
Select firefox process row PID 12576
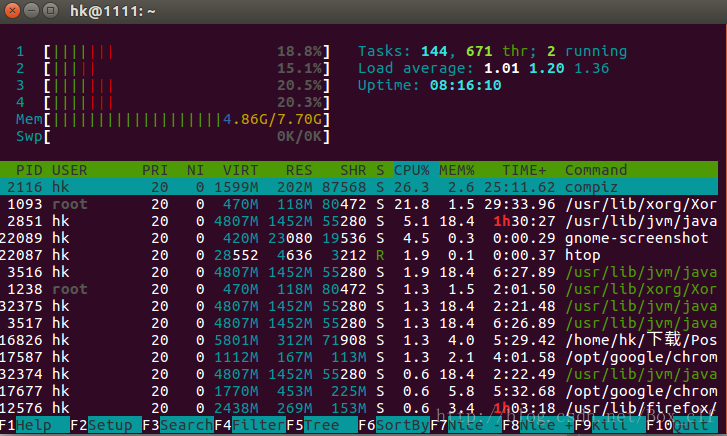[x=359, y=408]
